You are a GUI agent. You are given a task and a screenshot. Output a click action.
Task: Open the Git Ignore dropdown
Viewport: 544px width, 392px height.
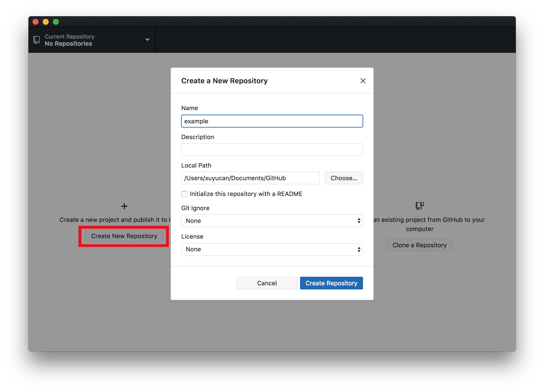point(272,221)
